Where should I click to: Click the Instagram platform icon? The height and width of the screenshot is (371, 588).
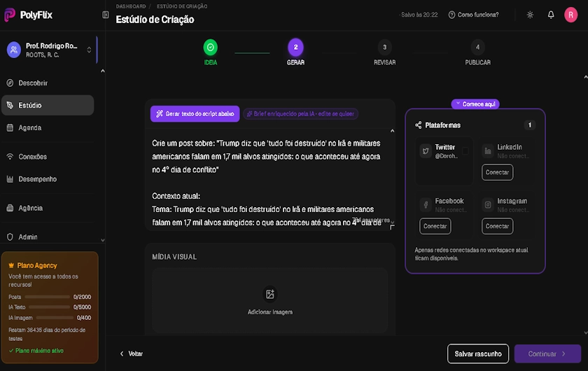pos(488,204)
